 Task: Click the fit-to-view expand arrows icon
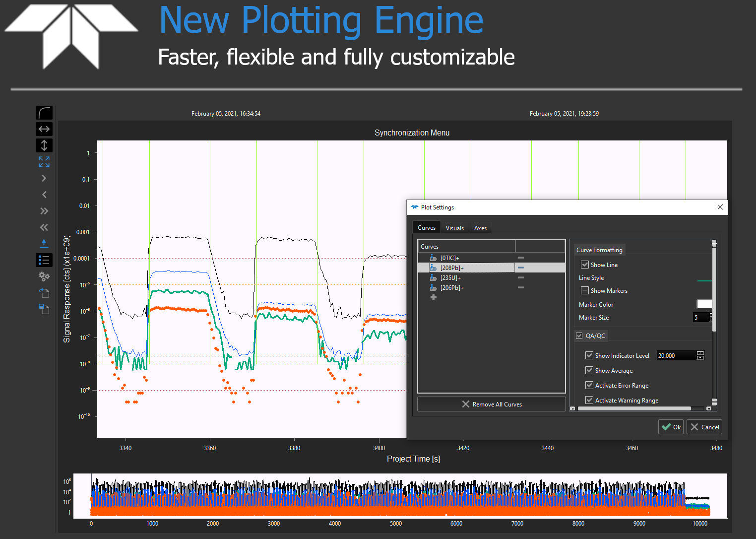click(x=44, y=162)
